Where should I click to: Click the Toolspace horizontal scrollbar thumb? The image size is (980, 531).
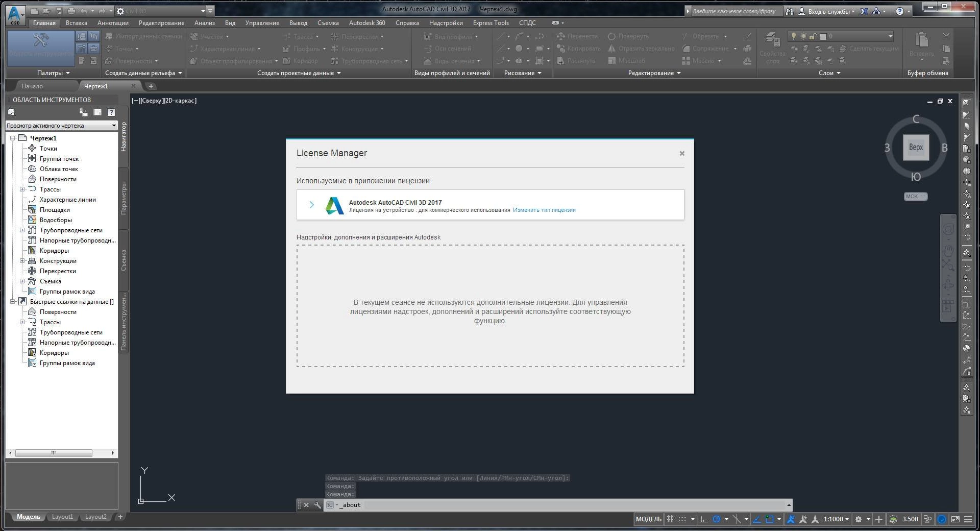coord(54,453)
